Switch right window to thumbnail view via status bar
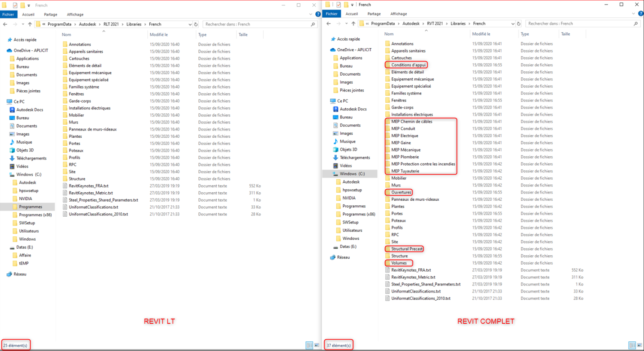 click(639, 345)
